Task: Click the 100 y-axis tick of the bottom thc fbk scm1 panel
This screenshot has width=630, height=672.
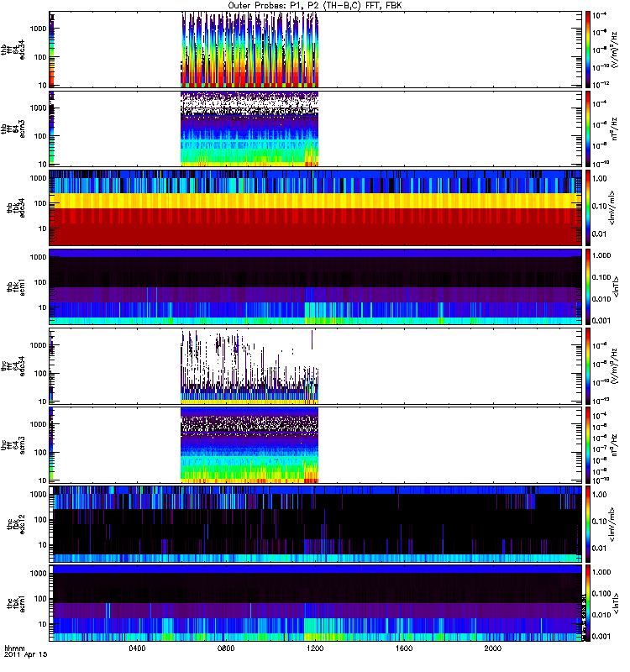Action: 40,599
